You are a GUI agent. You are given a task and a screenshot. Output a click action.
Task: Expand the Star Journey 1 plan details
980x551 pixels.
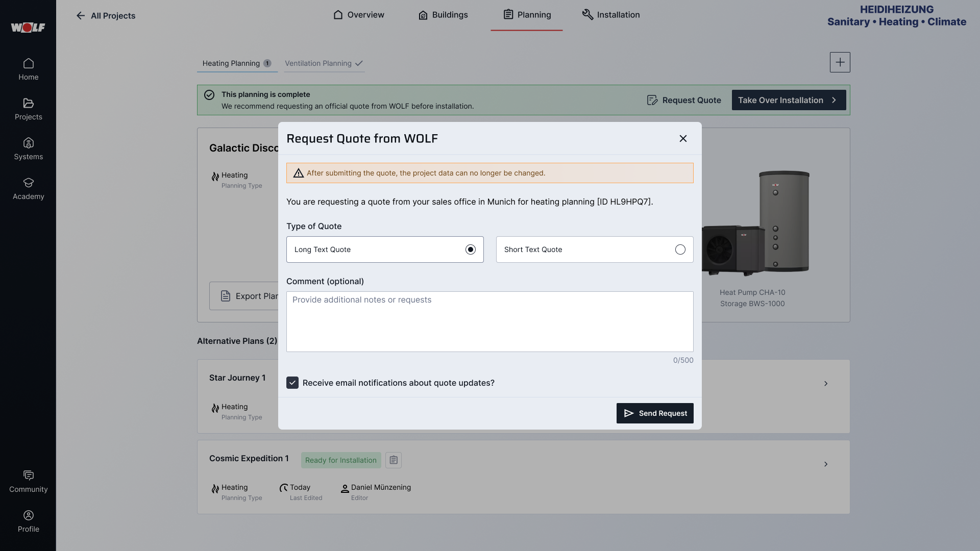point(825,383)
